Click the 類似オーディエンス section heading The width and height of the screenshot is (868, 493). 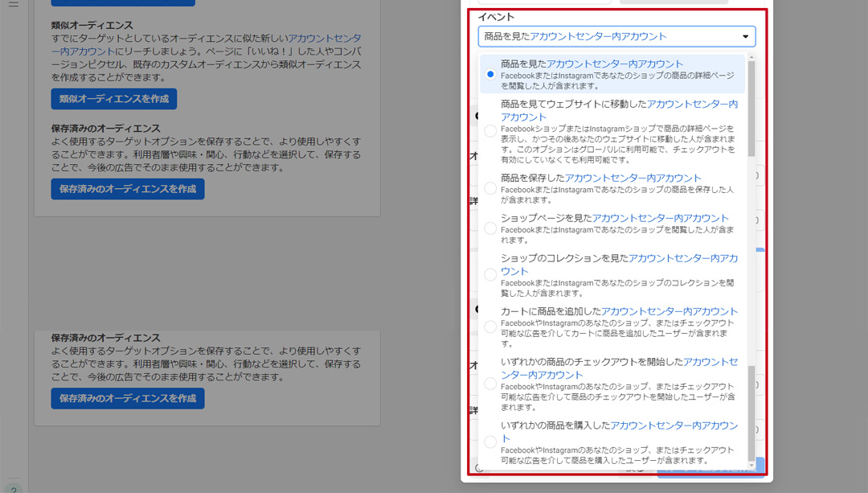pyautogui.click(x=92, y=26)
